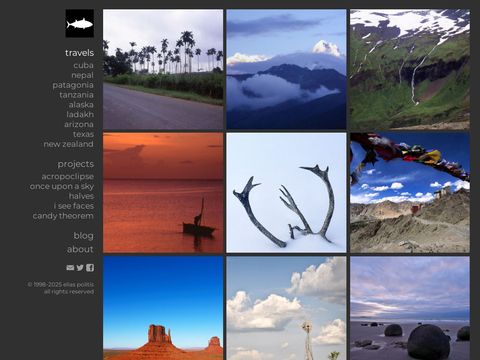
Task: Open the email envelope icon
Action: click(70, 268)
